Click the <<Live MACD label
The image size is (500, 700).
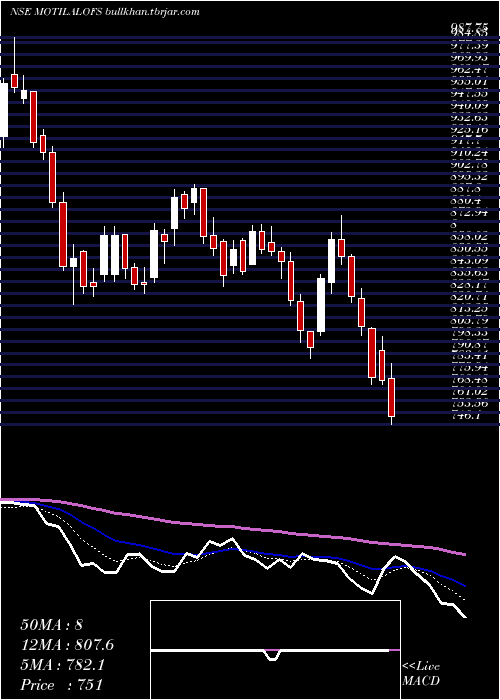(x=421, y=674)
